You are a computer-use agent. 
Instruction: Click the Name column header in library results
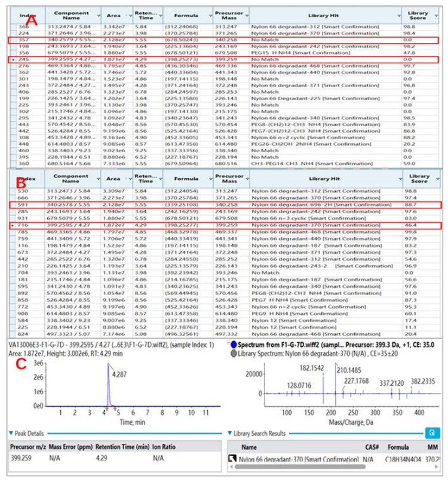pos(248,447)
